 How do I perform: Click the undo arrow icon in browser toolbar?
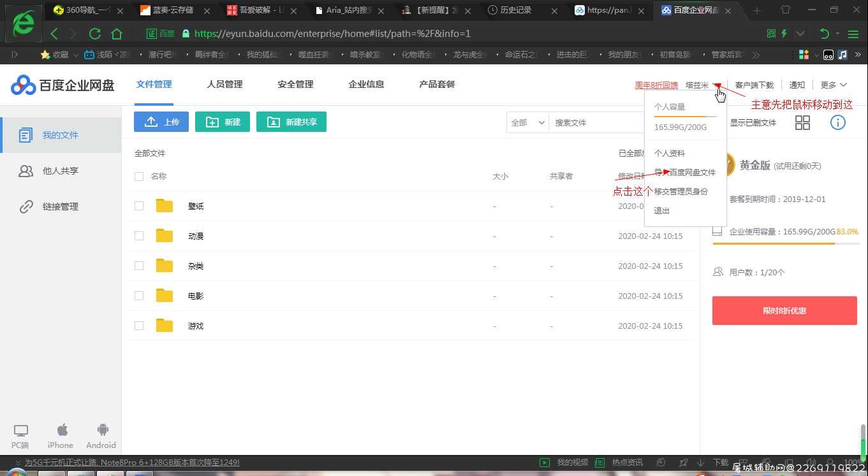click(x=825, y=34)
